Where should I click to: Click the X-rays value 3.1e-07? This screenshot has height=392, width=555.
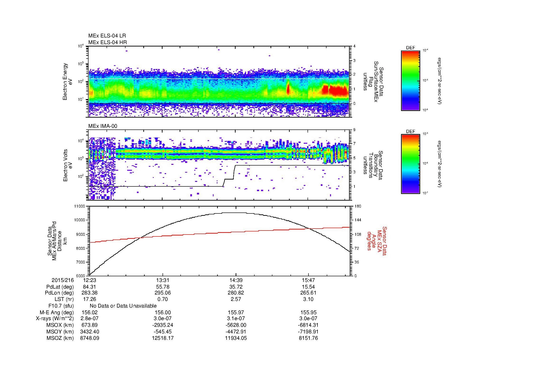pos(236,318)
